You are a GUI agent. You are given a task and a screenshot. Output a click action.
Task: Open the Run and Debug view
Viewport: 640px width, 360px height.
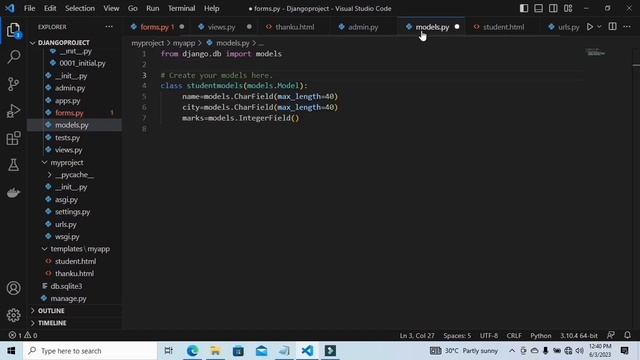tap(13, 111)
